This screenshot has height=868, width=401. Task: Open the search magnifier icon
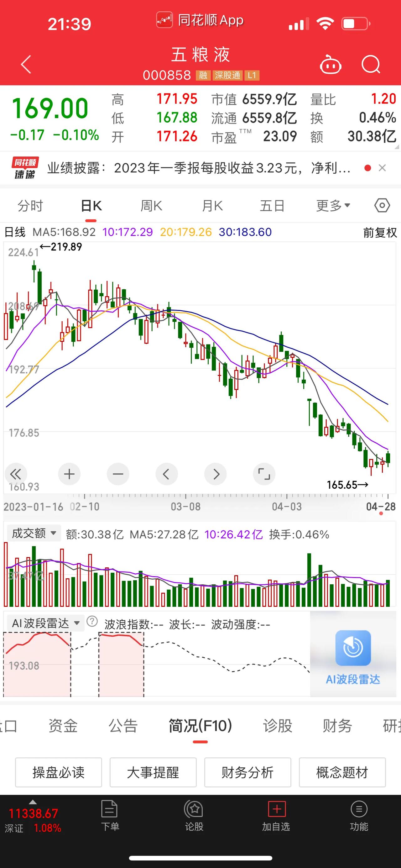tap(371, 64)
